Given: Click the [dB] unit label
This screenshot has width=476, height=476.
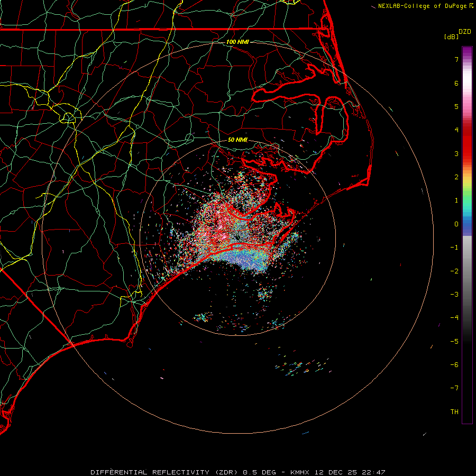Looking at the screenshot, I should tap(451, 36).
